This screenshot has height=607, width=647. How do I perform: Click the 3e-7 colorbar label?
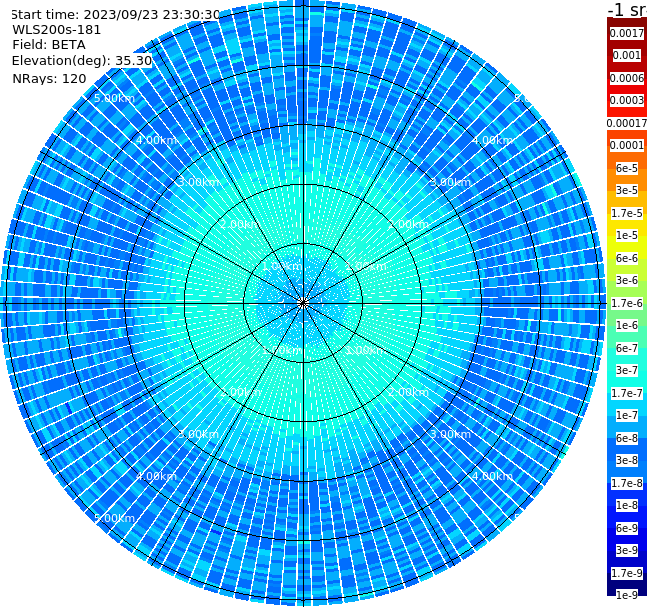point(627,370)
